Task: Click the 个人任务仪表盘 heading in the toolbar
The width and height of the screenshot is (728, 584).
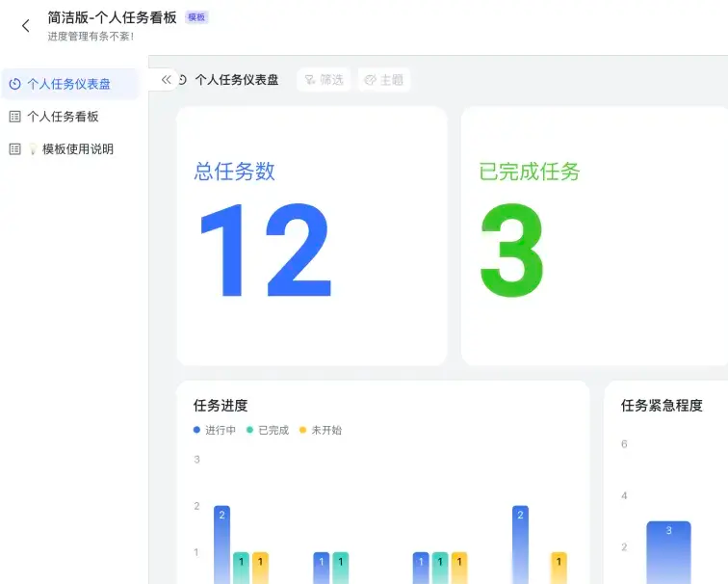Action: coord(236,80)
